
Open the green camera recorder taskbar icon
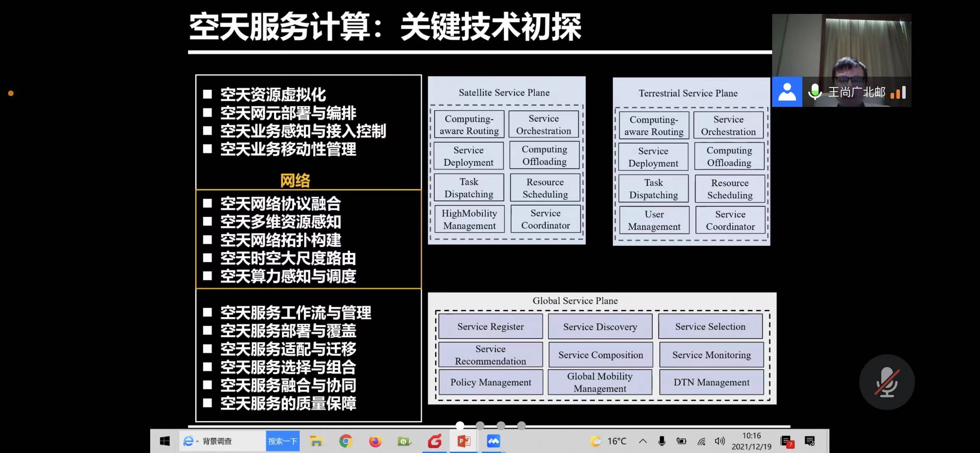click(x=404, y=441)
